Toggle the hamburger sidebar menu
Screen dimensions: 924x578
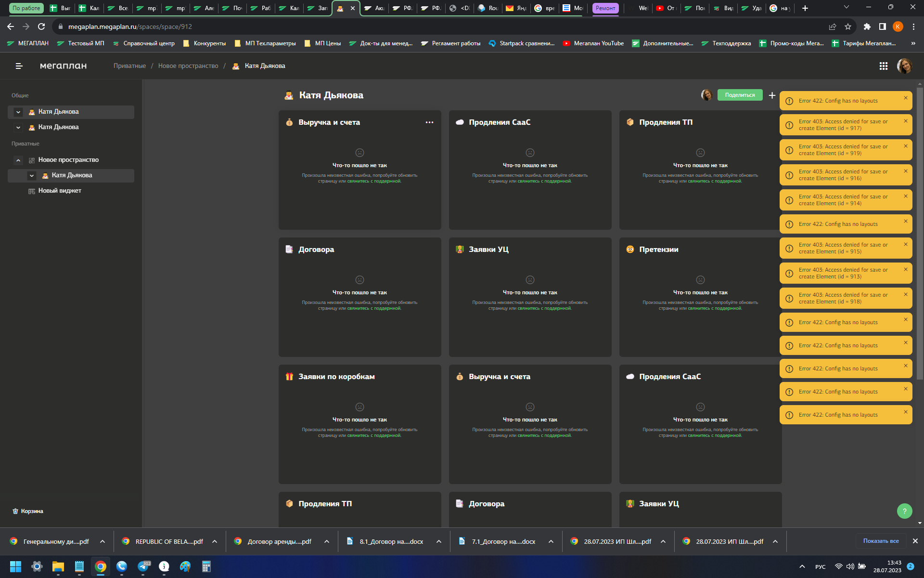[19, 66]
